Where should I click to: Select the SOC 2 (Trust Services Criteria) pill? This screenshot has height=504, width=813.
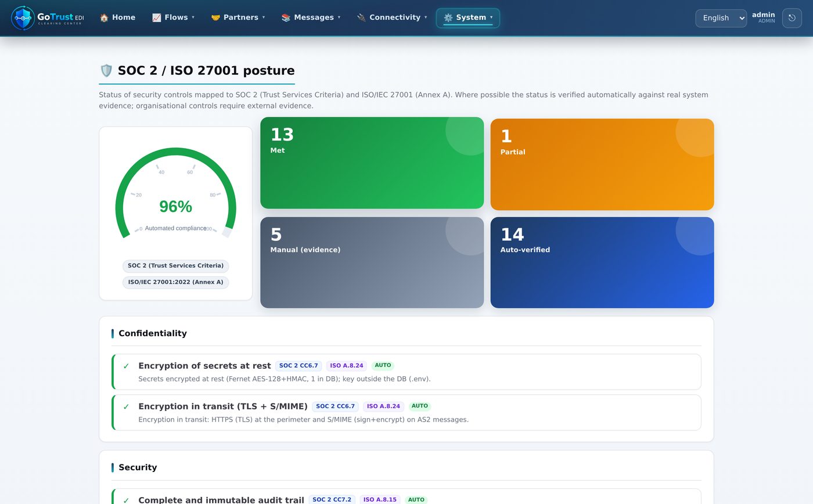(175, 266)
